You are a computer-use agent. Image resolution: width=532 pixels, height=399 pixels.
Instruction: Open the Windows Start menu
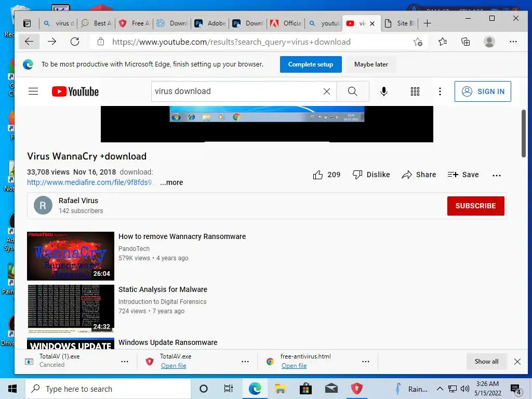click(12, 389)
